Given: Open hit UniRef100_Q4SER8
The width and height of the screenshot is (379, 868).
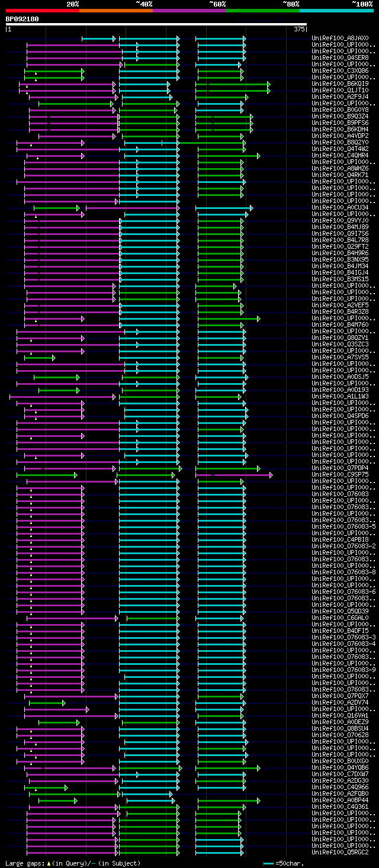Looking at the screenshot, I should point(341,58).
